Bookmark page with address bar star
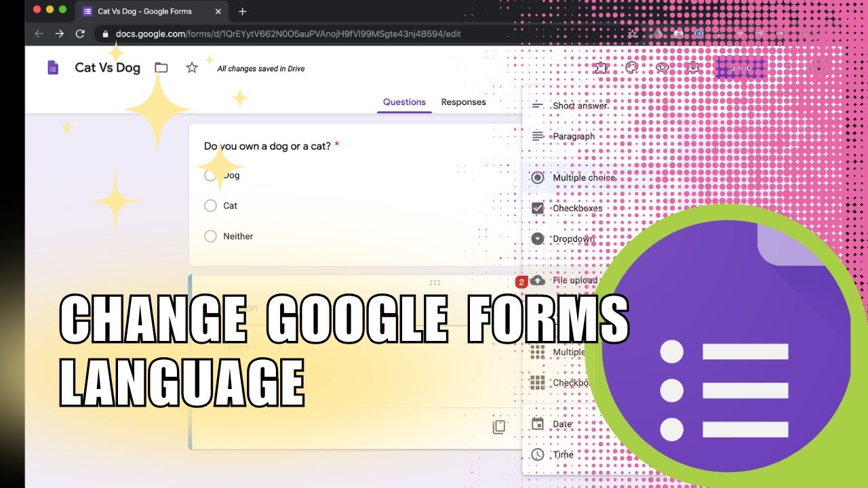 pyautogui.click(x=632, y=33)
